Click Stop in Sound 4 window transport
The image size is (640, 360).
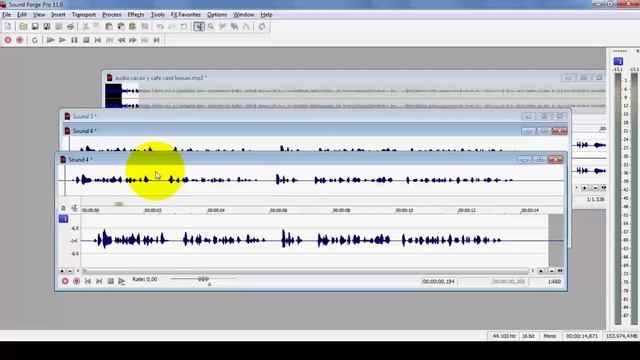pos(110,281)
